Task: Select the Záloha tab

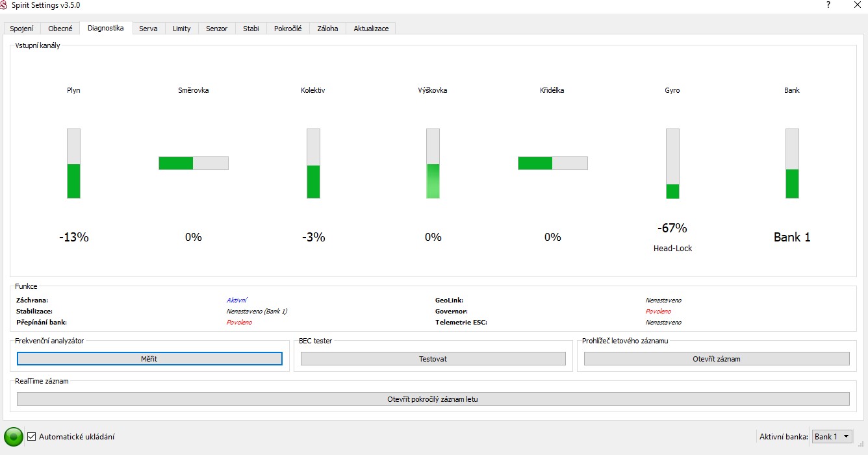Action: tap(327, 29)
